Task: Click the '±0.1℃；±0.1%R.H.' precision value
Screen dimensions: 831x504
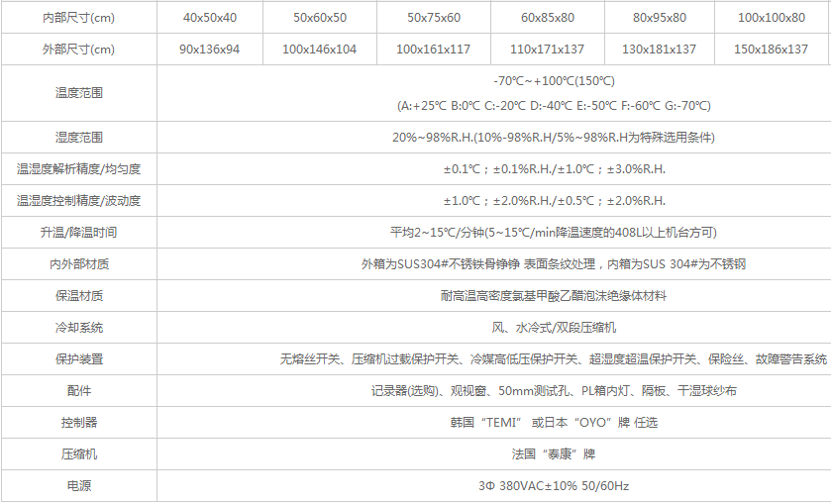Action: (x=555, y=169)
